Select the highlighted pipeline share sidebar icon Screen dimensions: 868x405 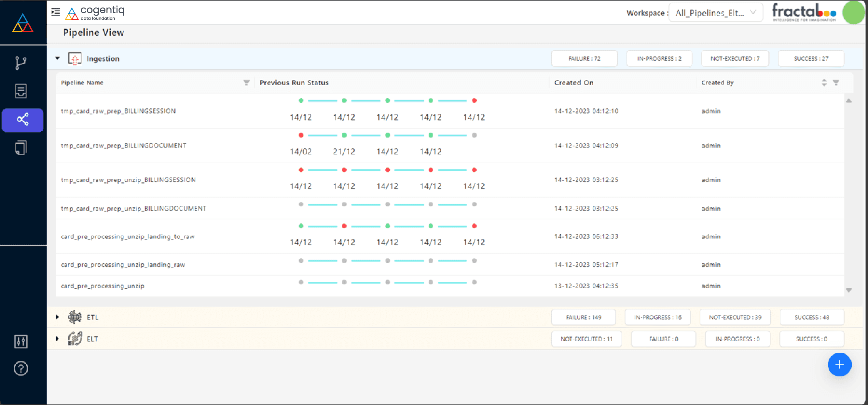22,120
